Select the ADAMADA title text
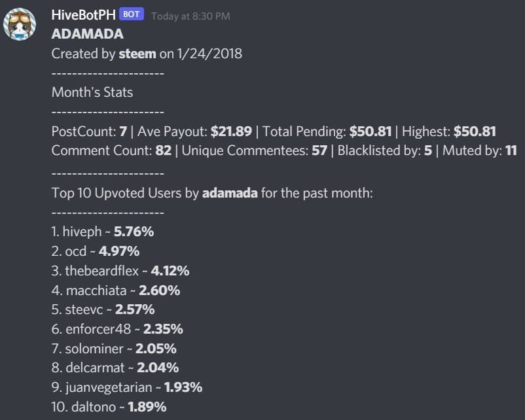The width and height of the screenshot is (525, 420). pos(87,34)
